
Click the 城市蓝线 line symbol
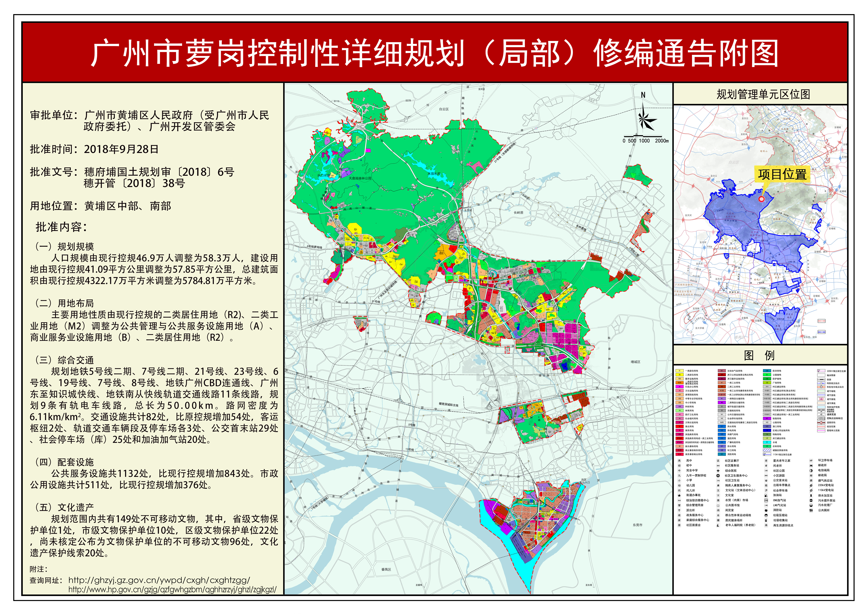[821, 395]
